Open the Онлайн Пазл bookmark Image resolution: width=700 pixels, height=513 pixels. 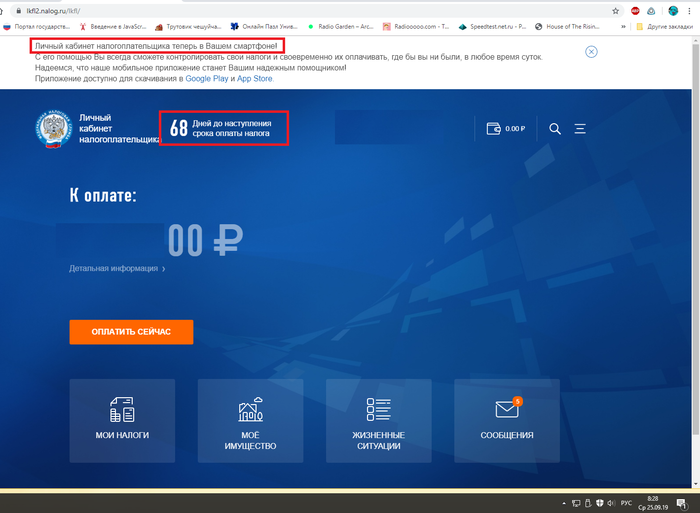click(x=264, y=27)
